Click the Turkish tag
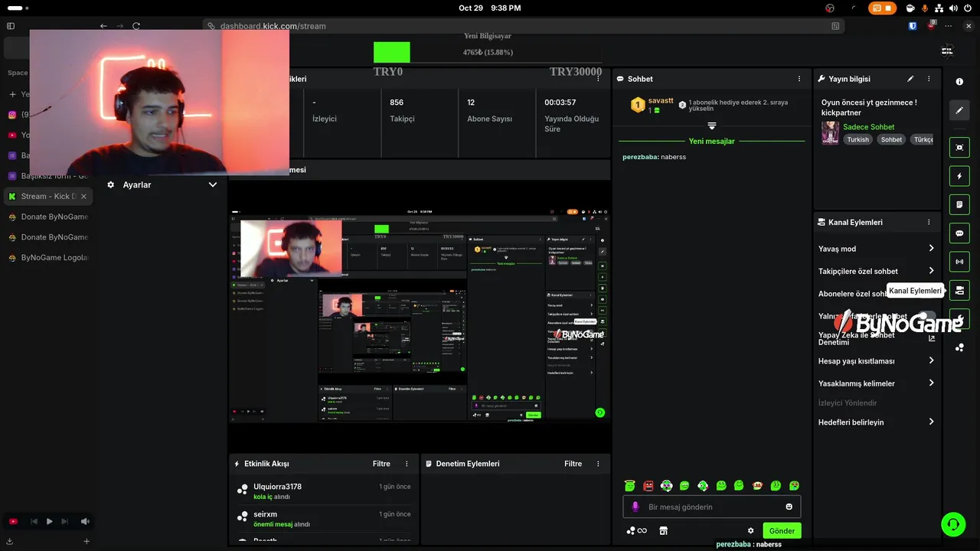The height and width of the screenshot is (551, 980). [857, 139]
